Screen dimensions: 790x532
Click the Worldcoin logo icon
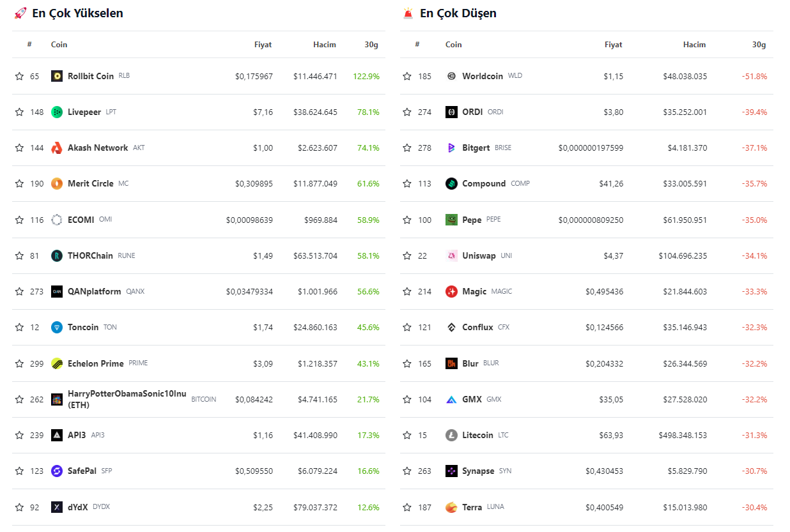point(451,76)
